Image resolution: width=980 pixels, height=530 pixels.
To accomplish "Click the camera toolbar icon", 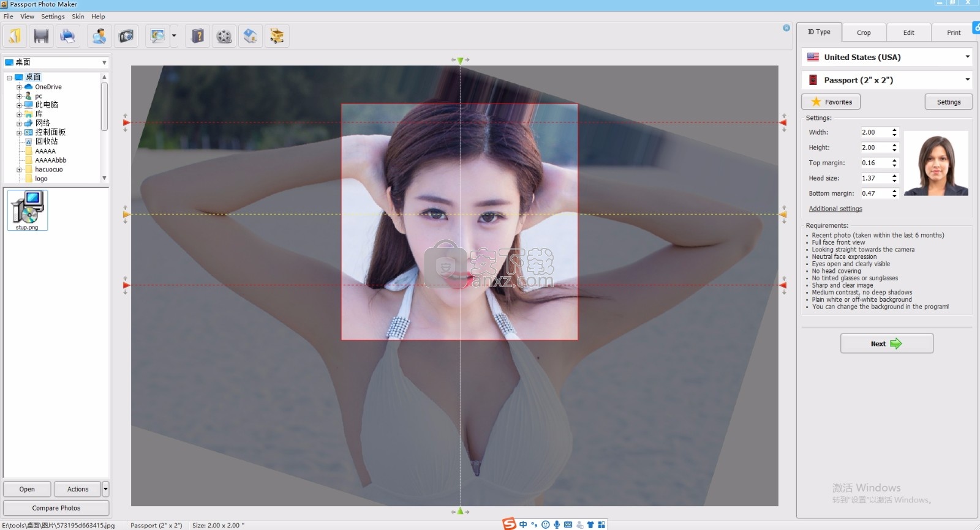I will click(x=126, y=36).
